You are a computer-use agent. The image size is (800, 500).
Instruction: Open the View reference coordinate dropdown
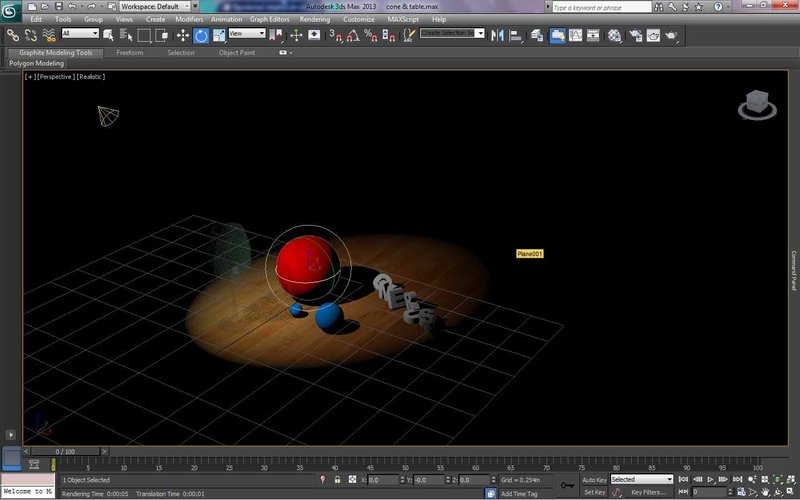[247, 33]
